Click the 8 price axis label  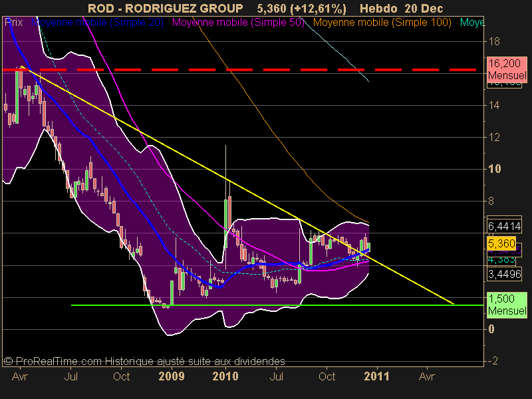(x=491, y=201)
